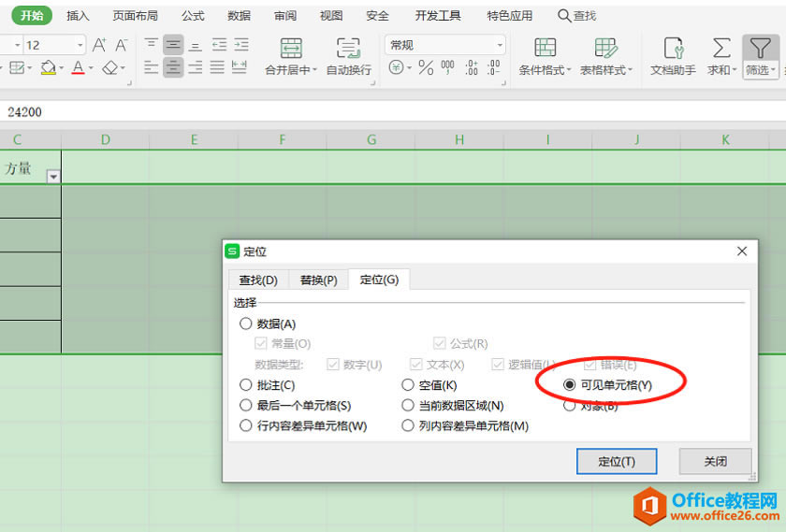The image size is (786, 532).
Task: Open 审阅 ribbon tab
Action: 285,16
